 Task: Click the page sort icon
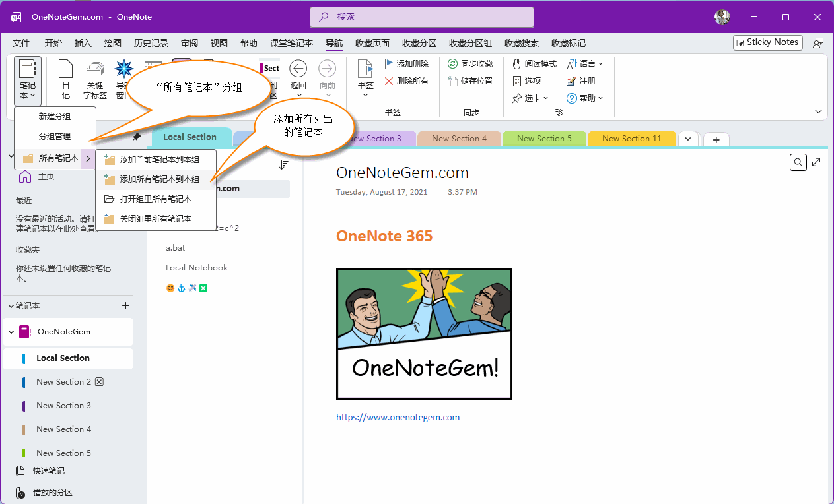click(283, 165)
